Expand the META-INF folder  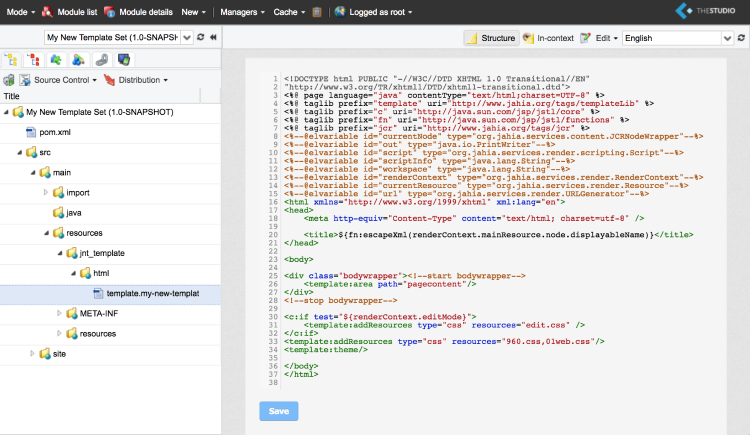[59, 313]
